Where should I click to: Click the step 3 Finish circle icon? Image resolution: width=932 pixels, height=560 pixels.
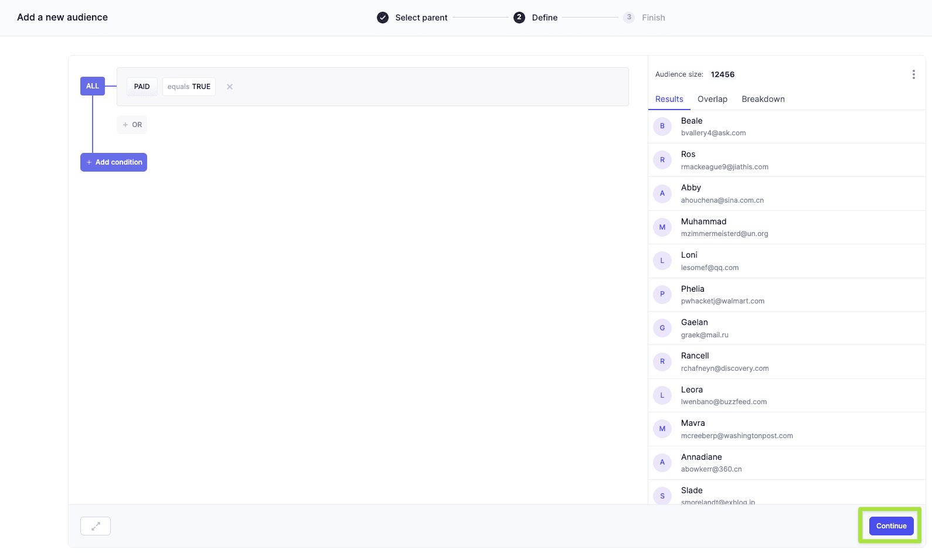(x=629, y=18)
